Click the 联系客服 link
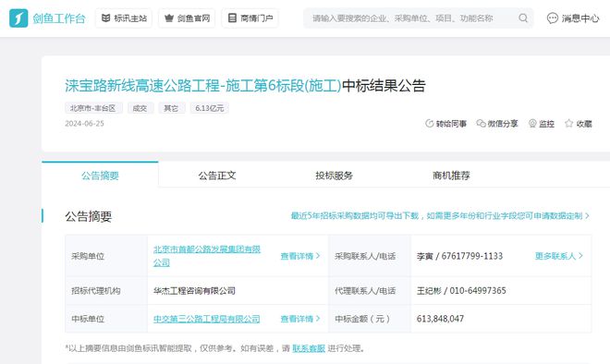This screenshot has height=364, width=610. (x=309, y=348)
